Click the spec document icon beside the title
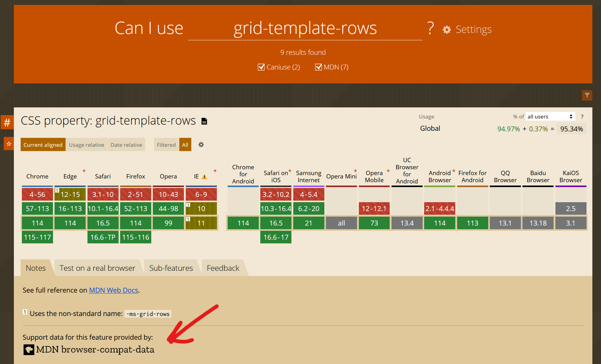 tap(204, 121)
